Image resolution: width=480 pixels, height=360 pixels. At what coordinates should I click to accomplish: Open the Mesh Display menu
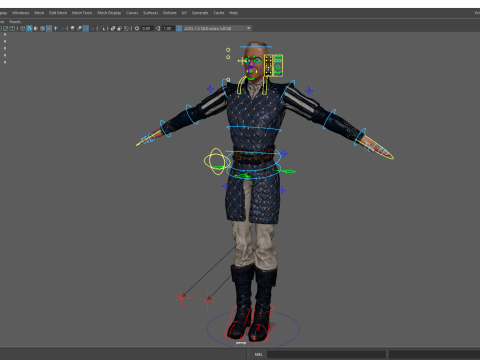(x=109, y=13)
